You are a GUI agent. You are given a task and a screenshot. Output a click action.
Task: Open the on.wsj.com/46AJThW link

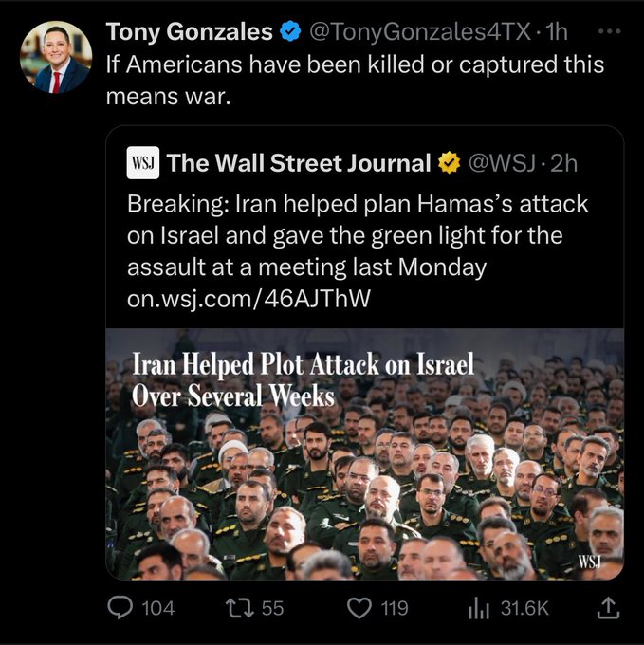[248, 299]
